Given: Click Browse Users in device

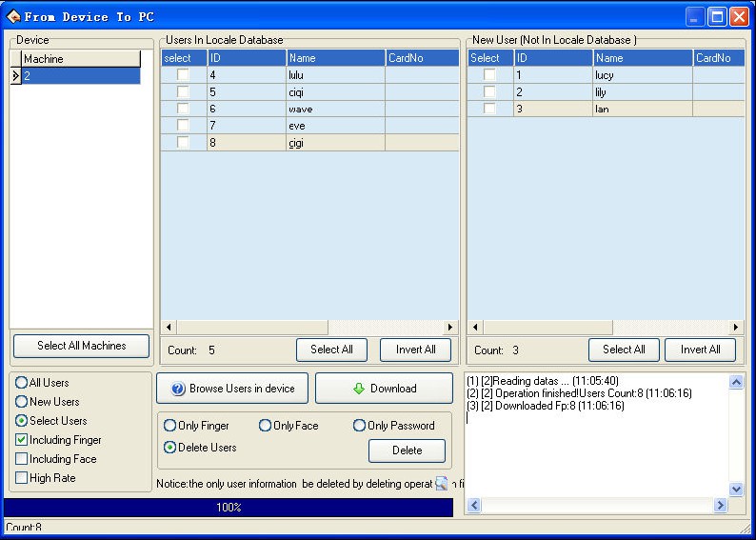Looking at the screenshot, I should coord(232,389).
